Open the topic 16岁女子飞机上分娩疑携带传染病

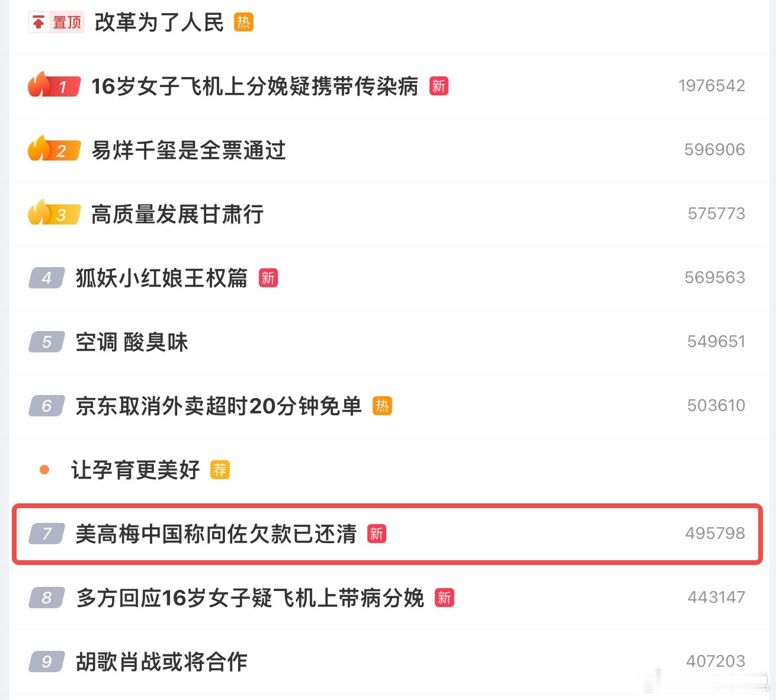255,86
